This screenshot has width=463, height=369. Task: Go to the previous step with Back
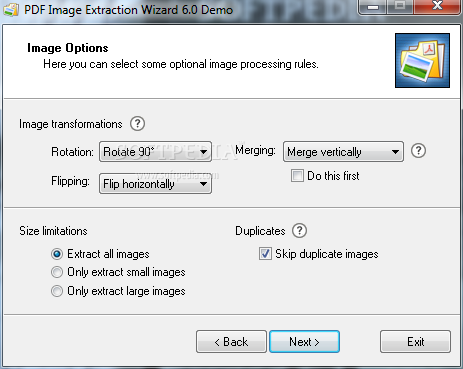tap(231, 342)
